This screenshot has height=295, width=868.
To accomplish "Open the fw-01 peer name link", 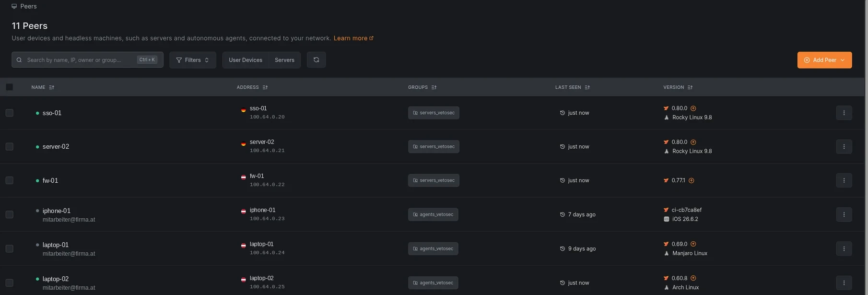I will (x=50, y=181).
